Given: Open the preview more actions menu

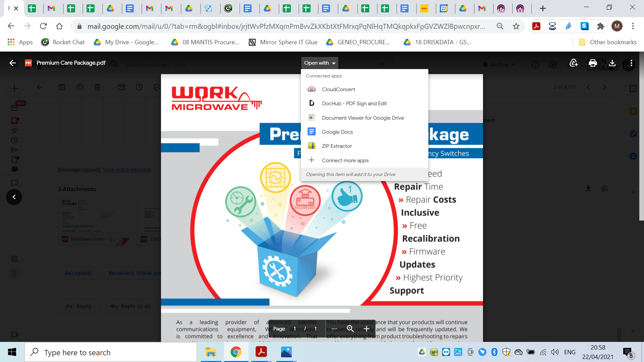Looking at the screenshot, I should click(x=631, y=63).
